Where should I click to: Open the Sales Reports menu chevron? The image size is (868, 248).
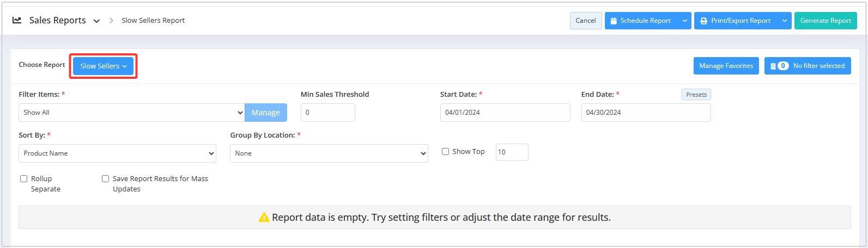[x=96, y=21]
